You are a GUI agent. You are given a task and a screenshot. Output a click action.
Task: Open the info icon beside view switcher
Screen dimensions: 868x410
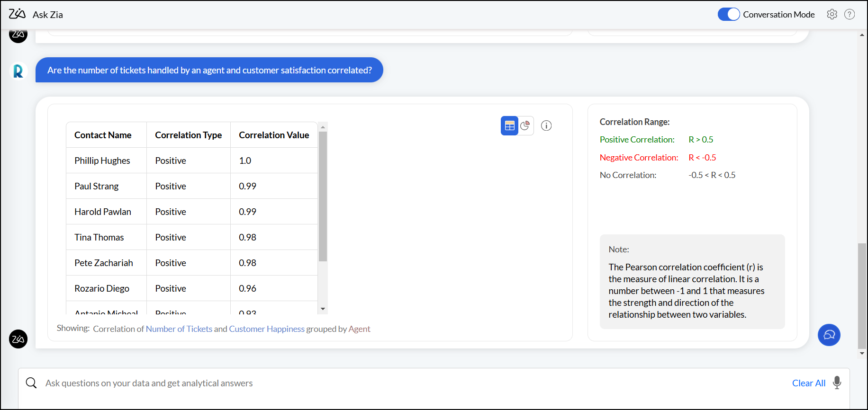coord(546,126)
